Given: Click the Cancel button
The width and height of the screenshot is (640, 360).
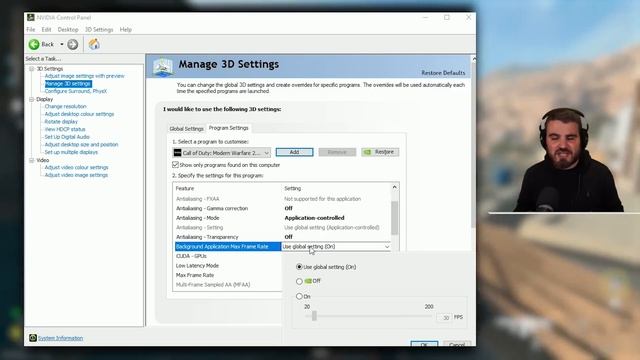Looking at the screenshot, I should (x=457, y=344).
